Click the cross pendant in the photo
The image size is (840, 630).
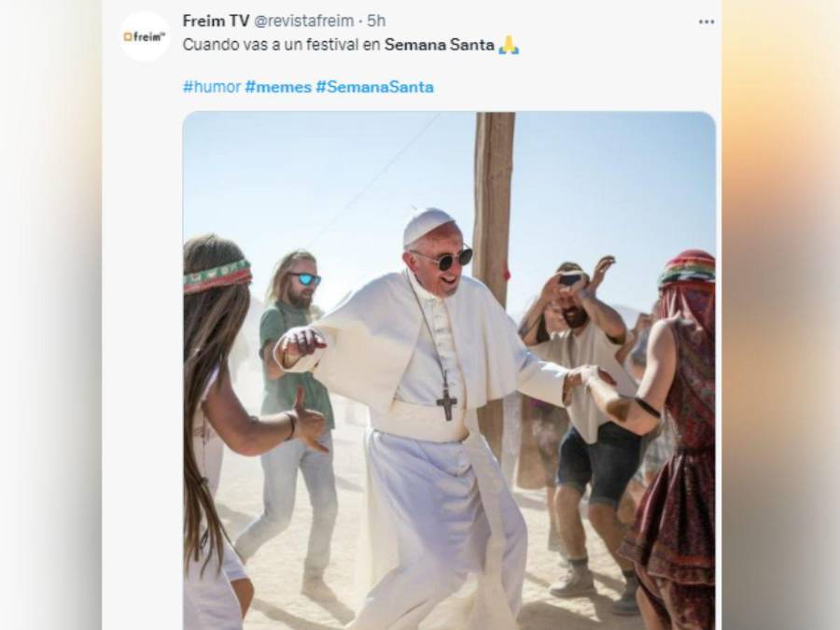[x=447, y=402]
